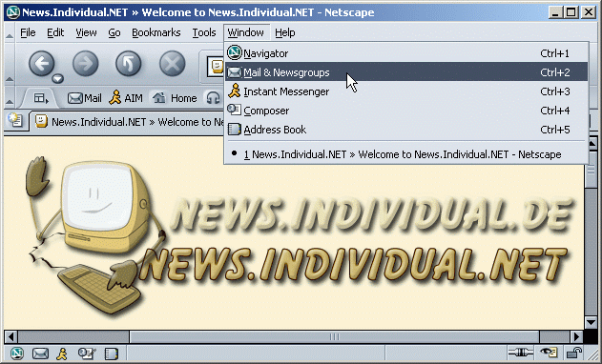Close the Window menu by clicking Window
Image resolution: width=602 pixels, height=364 pixels.
[x=246, y=32]
